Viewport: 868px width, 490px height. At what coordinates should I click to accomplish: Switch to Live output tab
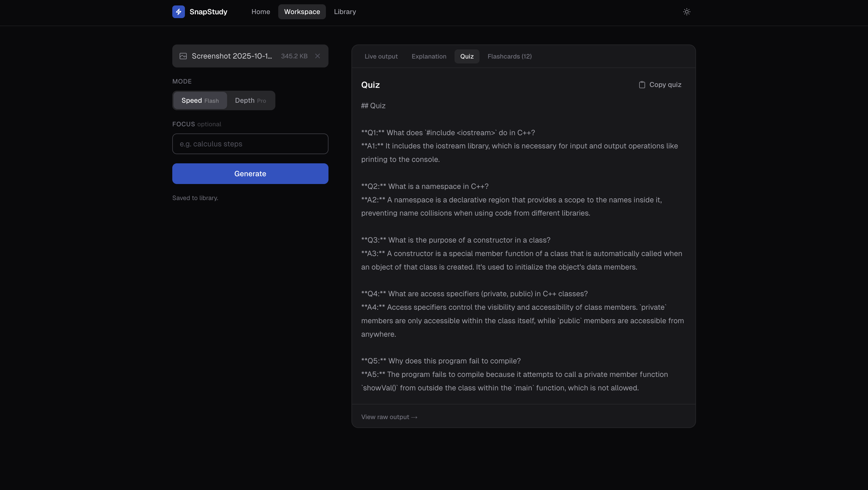[x=381, y=57]
